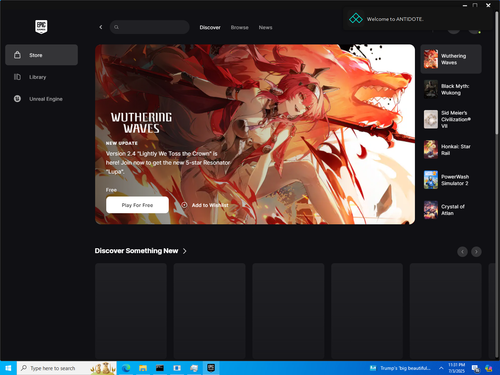Click the vertical scrollbar of the store

coord(497,73)
